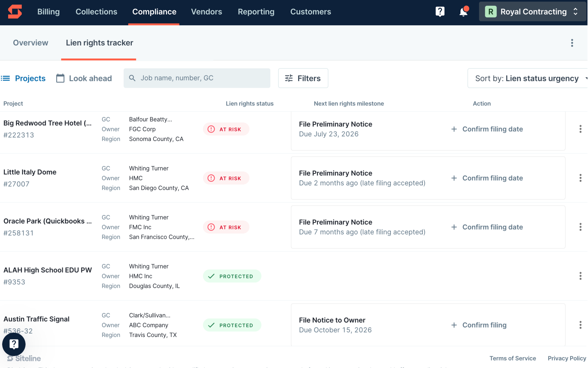Click the plus icon for Oracle Park filing
The width and height of the screenshot is (588, 368).
pos(454,227)
